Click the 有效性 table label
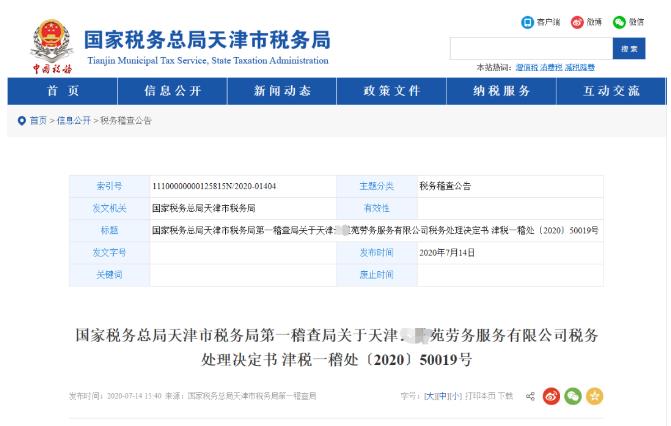 click(376, 209)
